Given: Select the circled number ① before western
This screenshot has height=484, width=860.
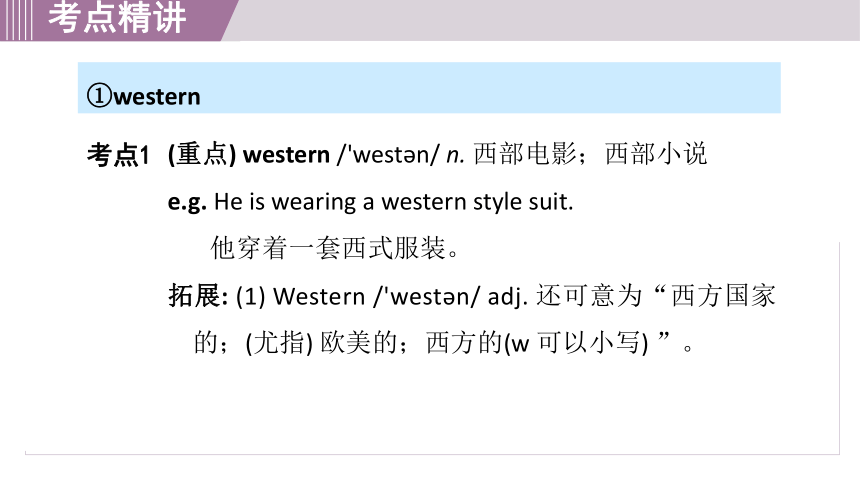Looking at the screenshot, I should 99,95.
